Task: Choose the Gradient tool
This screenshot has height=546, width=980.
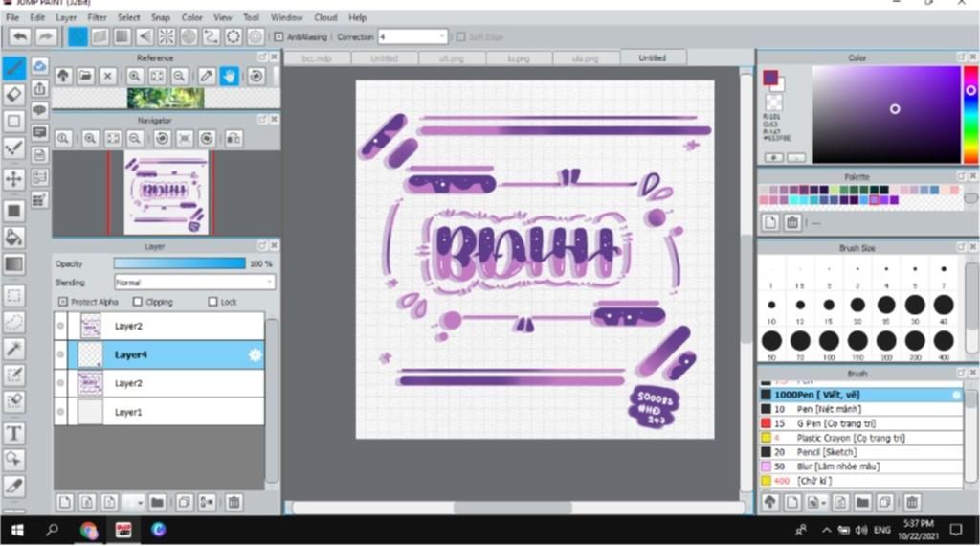Action: [x=13, y=264]
